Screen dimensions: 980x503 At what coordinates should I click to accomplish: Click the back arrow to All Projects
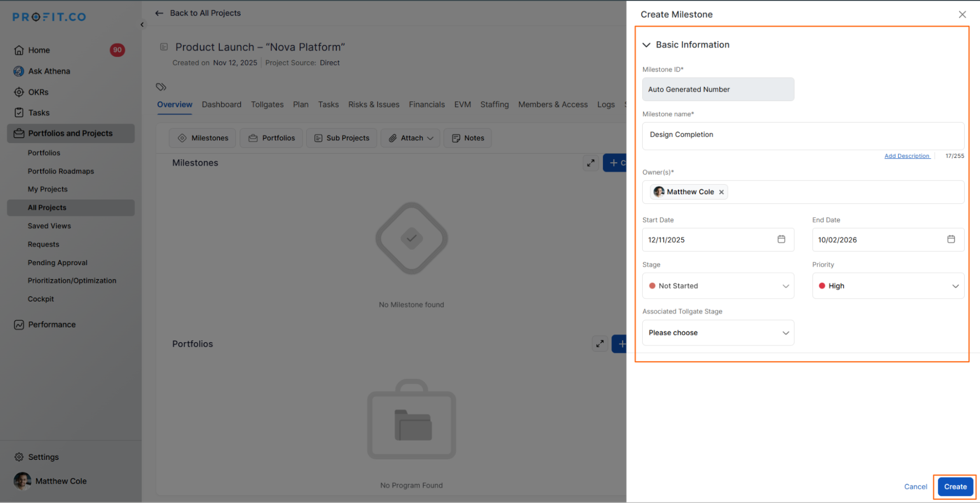click(159, 13)
